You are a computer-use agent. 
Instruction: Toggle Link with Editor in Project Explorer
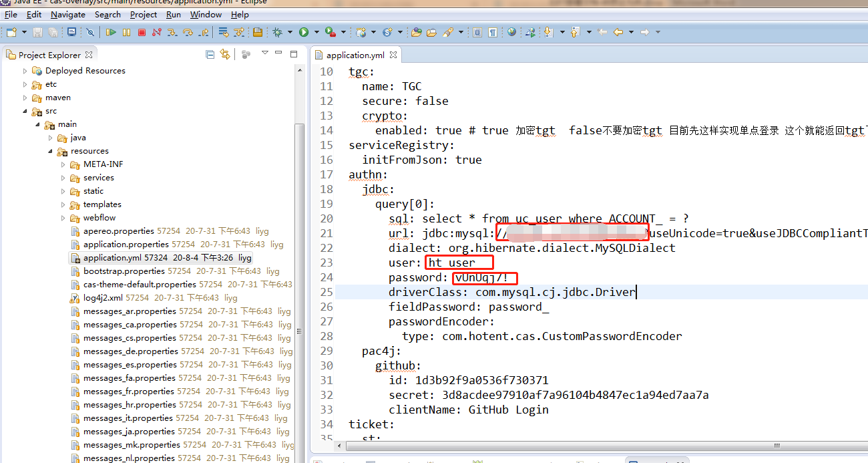225,54
